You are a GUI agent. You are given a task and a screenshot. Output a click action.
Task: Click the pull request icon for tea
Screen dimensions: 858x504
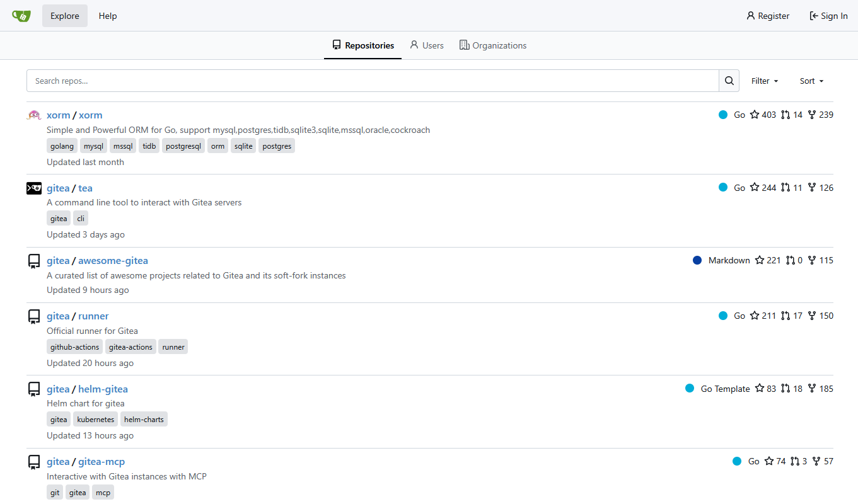click(786, 188)
